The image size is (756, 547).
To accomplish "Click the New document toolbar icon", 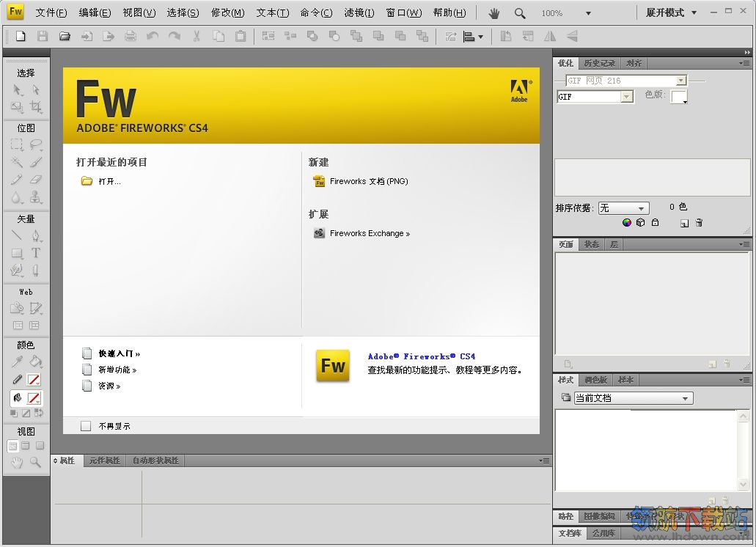I will [x=21, y=36].
